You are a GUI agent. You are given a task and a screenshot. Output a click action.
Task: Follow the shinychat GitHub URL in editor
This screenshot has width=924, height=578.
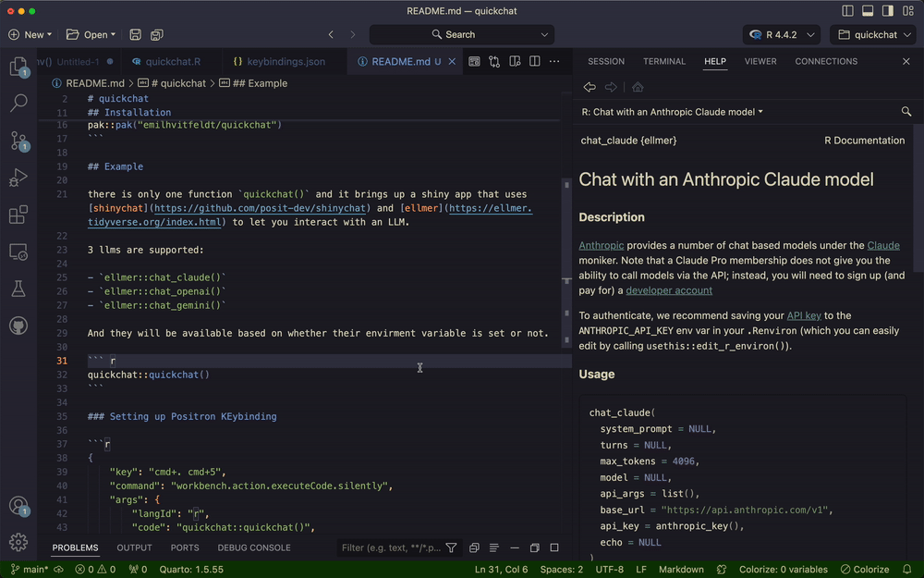(260, 208)
